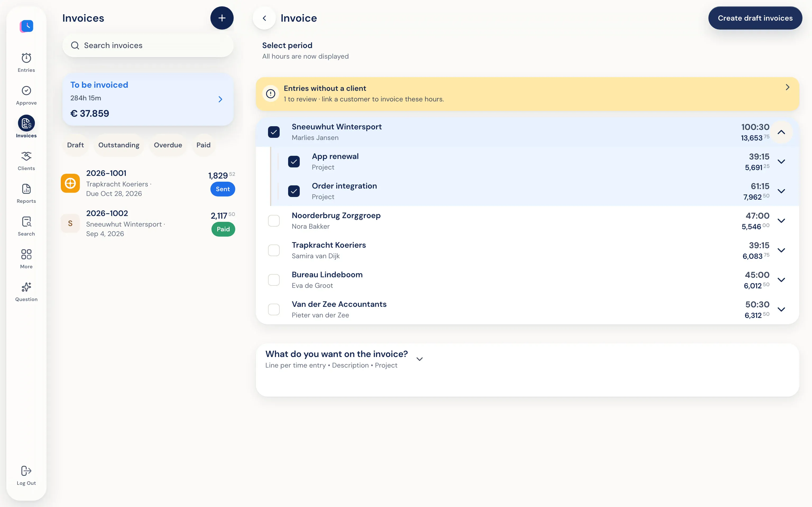Add a new invoice with plus button
812x507 pixels.
pyautogui.click(x=222, y=18)
